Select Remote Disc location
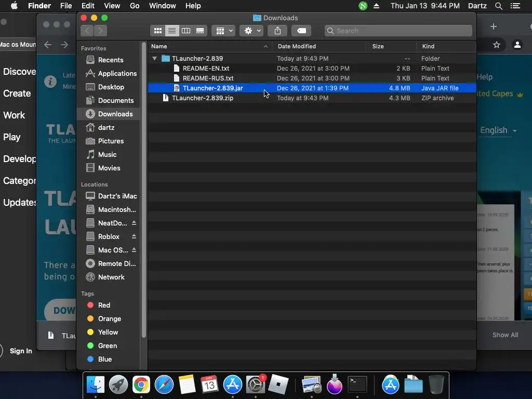The image size is (532, 399). point(109,263)
